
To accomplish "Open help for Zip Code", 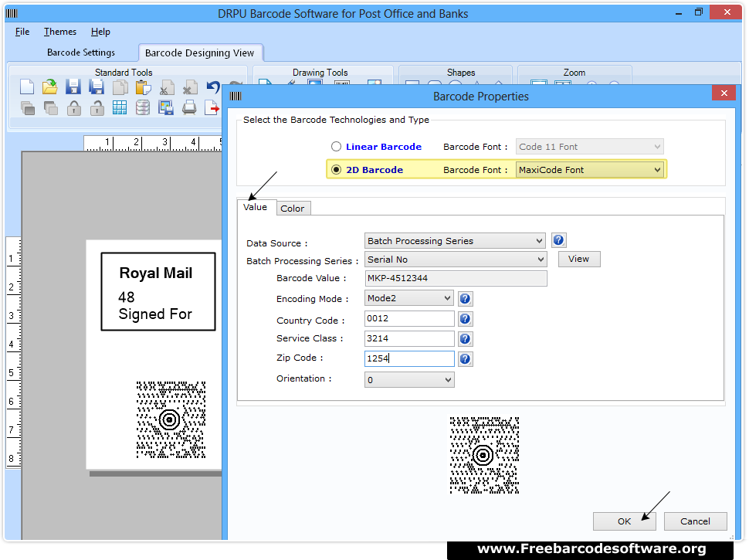I will click(465, 359).
